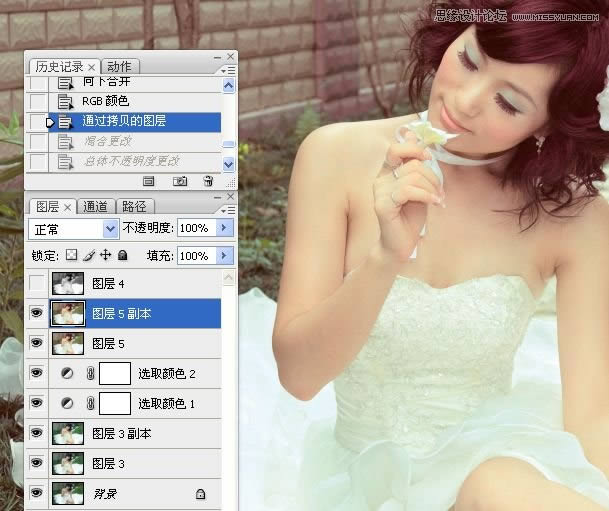The width and height of the screenshot is (609, 511).
Task: Click the lock all padlock icon
Action: 122,256
